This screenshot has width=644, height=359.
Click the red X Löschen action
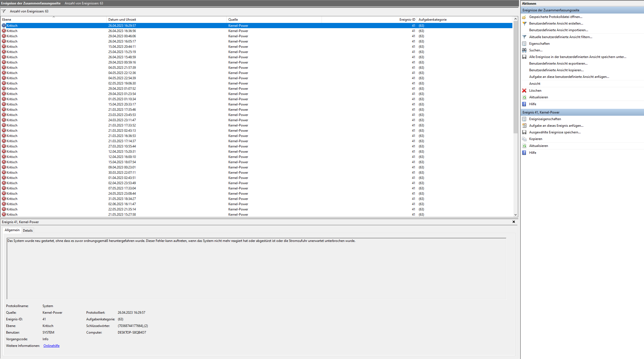(524, 91)
